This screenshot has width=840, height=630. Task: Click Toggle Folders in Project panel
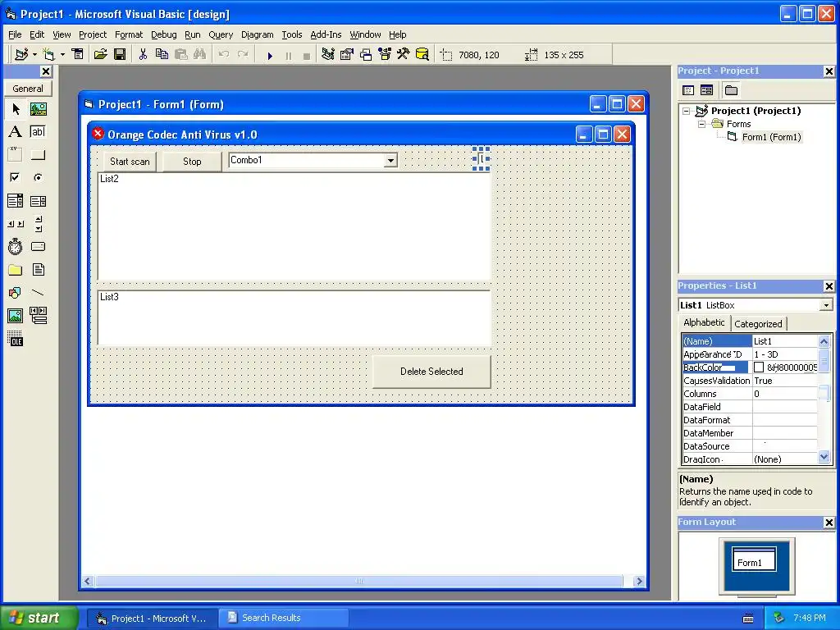[731, 90]
